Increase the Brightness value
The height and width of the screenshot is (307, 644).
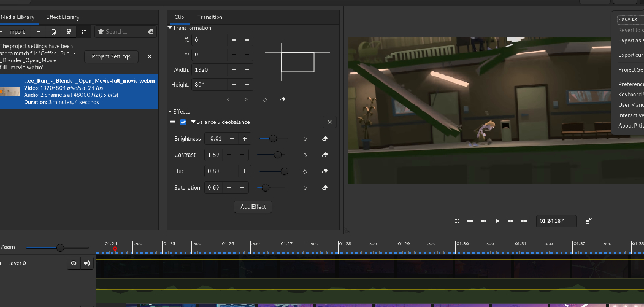click(x=244, y=139)
